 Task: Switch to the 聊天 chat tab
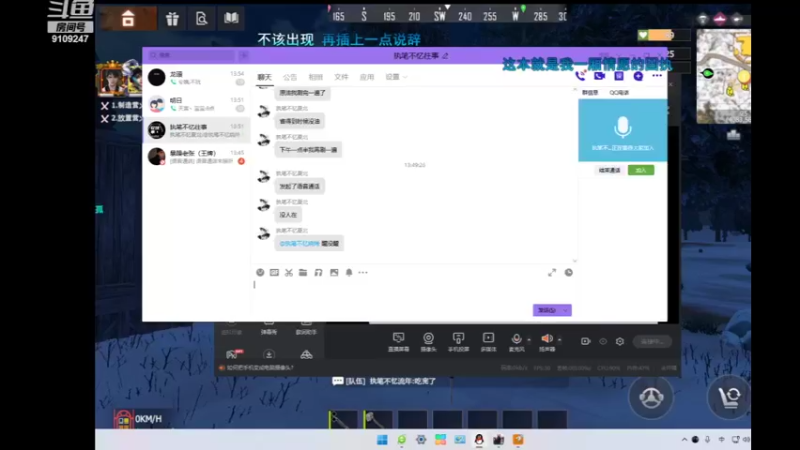[x=264, y=77]
